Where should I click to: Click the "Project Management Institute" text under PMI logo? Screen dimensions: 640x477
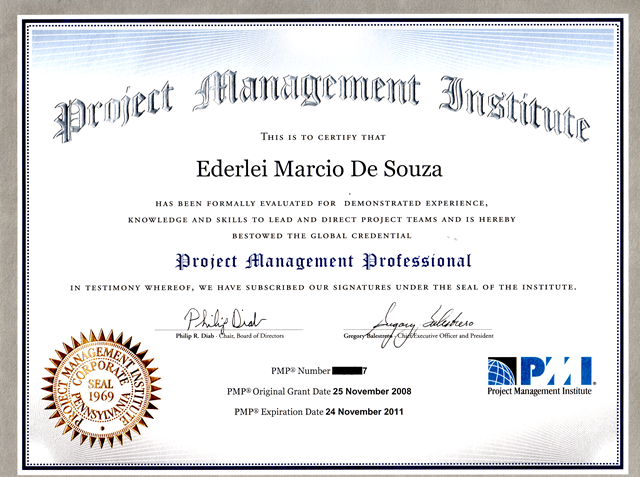pos(539,391)
